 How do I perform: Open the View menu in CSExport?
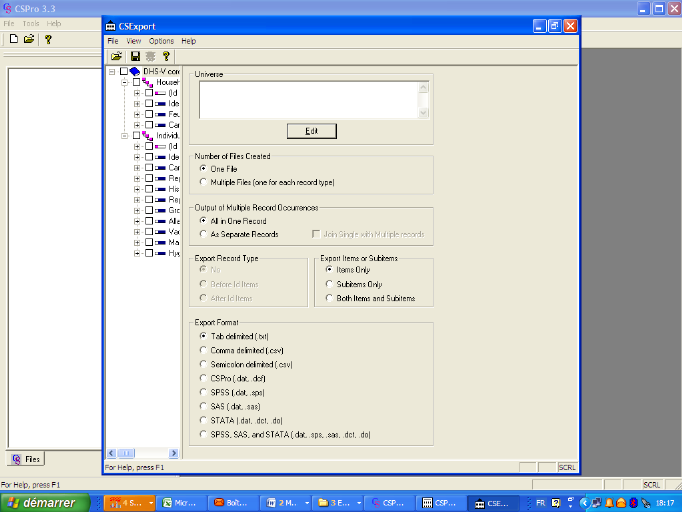pos(134,41)
